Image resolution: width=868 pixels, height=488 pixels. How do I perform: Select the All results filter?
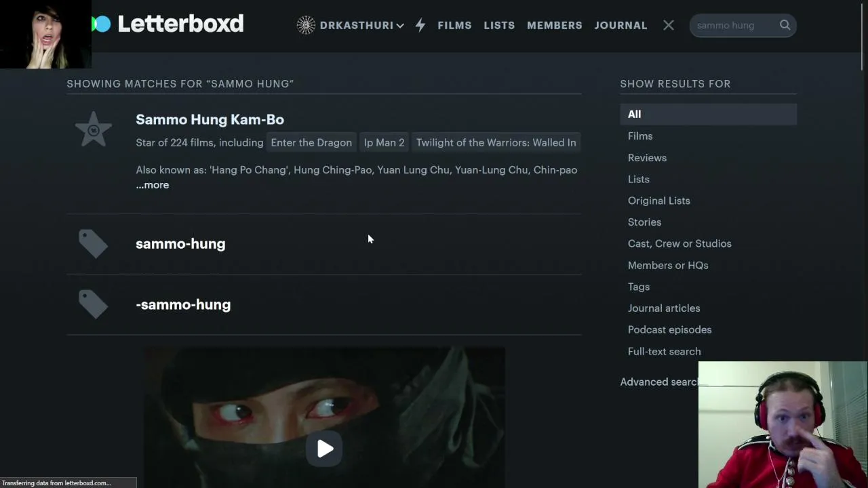708,114
